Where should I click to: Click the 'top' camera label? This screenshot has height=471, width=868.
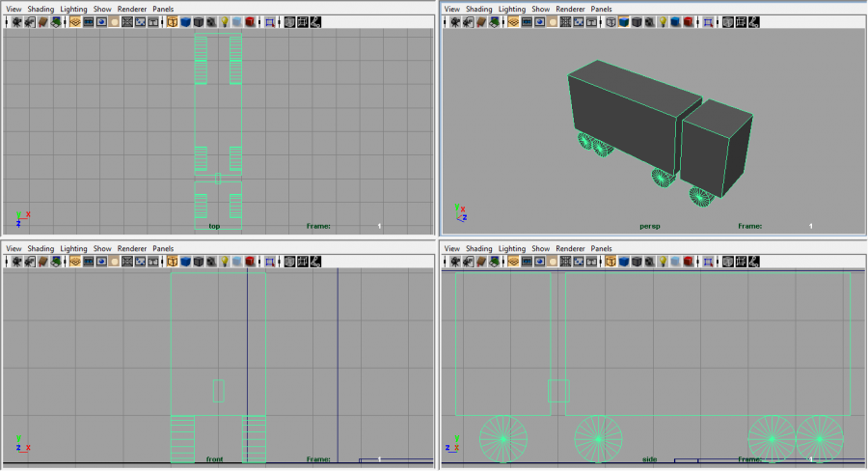[x=214, y=226]
